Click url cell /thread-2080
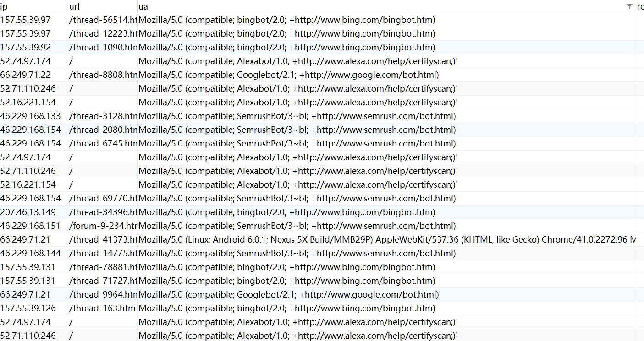Image resolution: width=644 pixels, height=341 pixels. 103,130
